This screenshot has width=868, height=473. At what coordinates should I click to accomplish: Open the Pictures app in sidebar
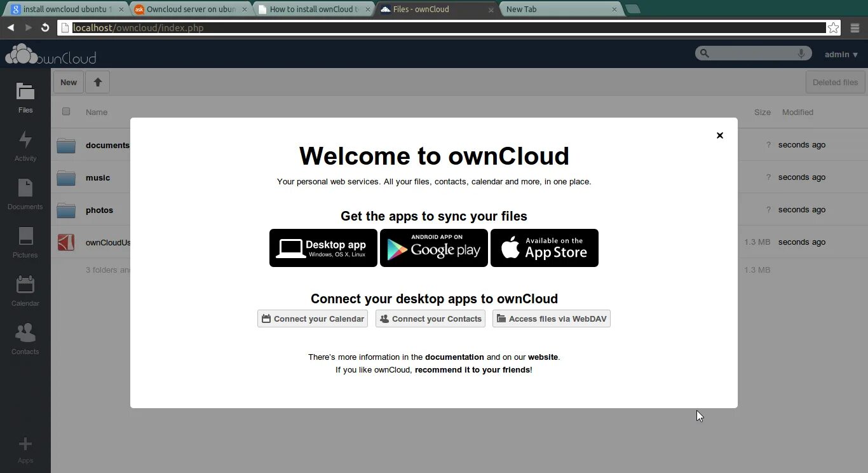click(25, 243)
